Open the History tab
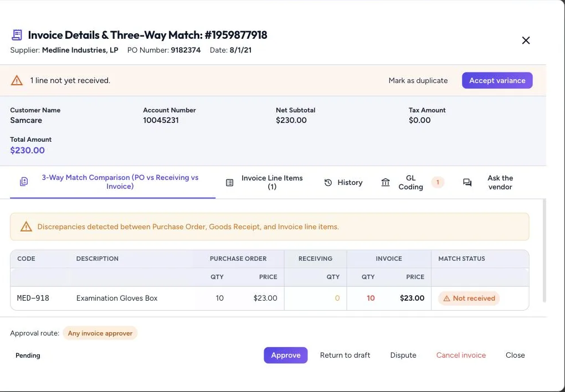The width and height of the screenshot is (565, 392). 343,183
